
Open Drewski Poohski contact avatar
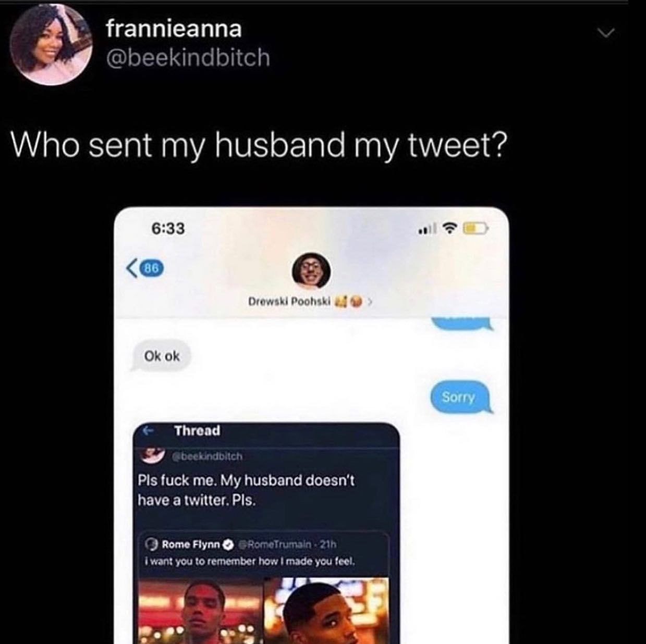point(310,271)
